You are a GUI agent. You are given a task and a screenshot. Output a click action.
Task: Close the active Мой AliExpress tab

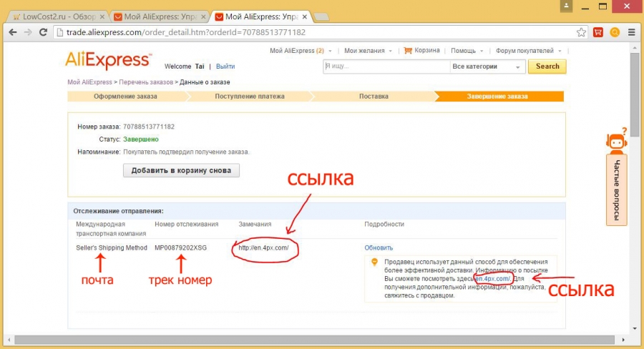(304, 17)
